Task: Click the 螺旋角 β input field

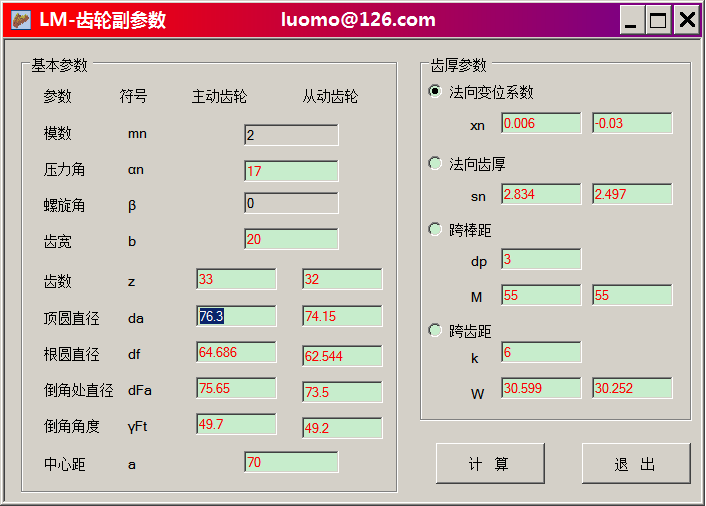Action: (x=291, y=203)
